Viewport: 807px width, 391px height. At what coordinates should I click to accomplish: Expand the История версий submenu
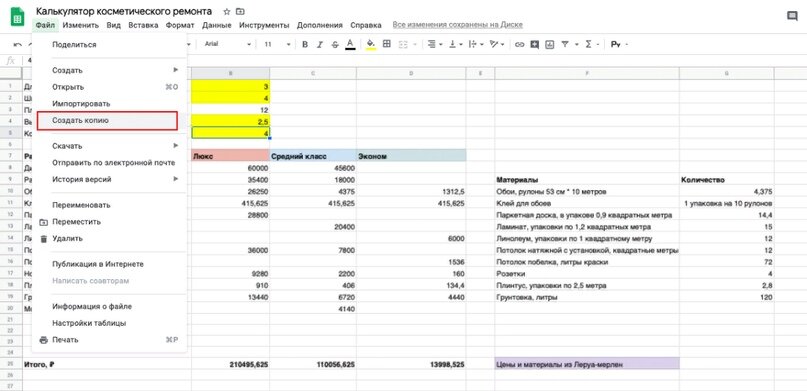coord(109,179)
